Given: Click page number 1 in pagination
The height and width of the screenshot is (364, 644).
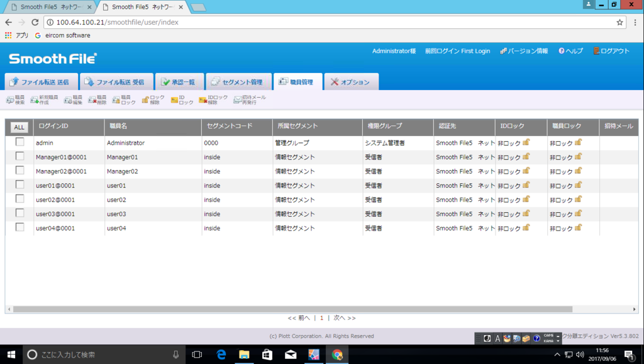Looking at the screenshot, I should [x=321, y=318].
